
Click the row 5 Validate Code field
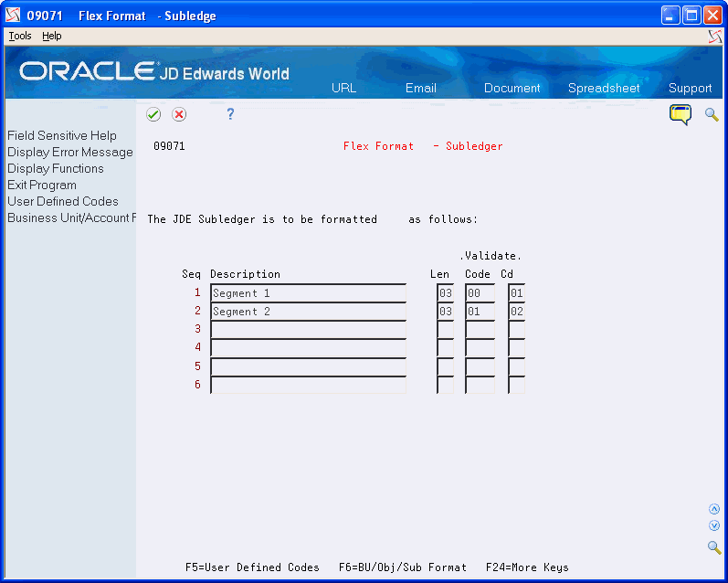480,366
